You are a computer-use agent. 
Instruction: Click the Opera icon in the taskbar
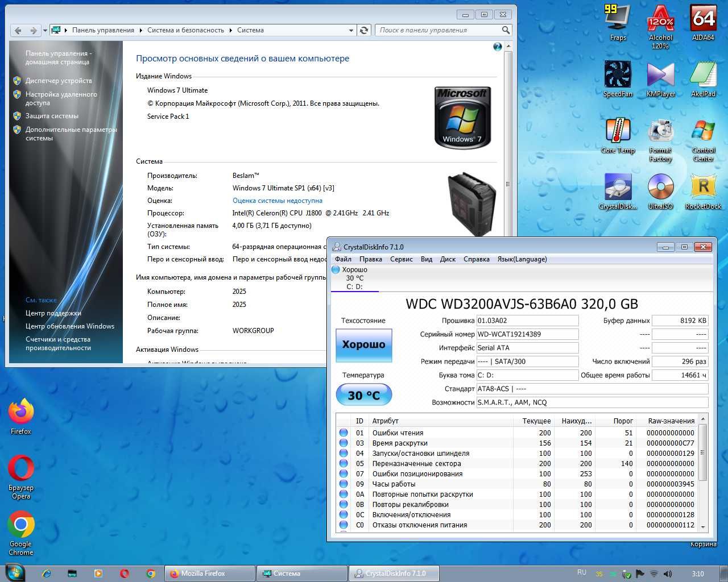pyautogui.click(x=125, y=573)
